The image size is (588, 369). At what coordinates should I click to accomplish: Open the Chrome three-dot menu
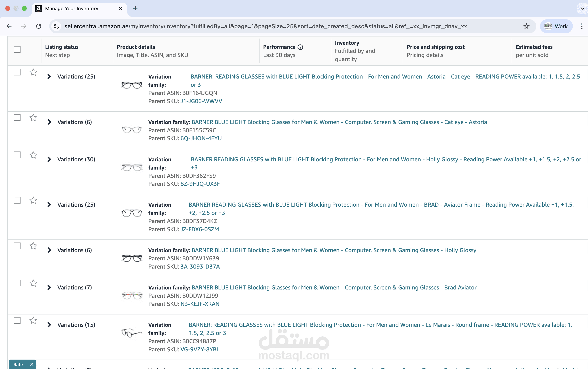click(x=582, y=26)
